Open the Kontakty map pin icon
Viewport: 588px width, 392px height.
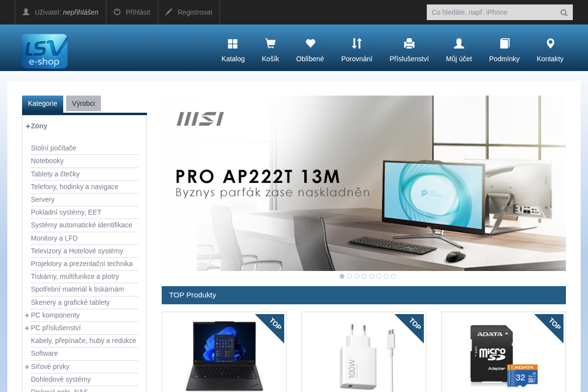click(x=550, y=44)
